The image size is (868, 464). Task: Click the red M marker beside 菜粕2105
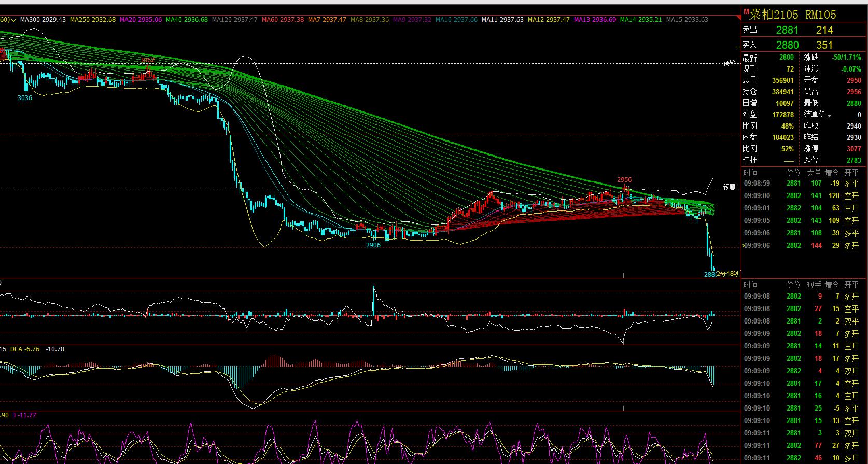coord(746,11)
